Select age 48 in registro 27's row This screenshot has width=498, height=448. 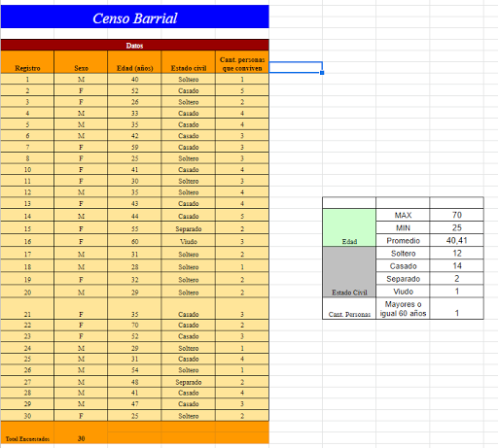[134, 382]
